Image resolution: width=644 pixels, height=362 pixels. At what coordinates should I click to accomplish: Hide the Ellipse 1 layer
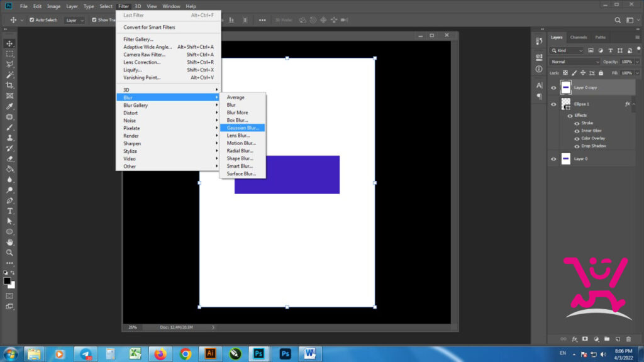(x=553, y=104)
